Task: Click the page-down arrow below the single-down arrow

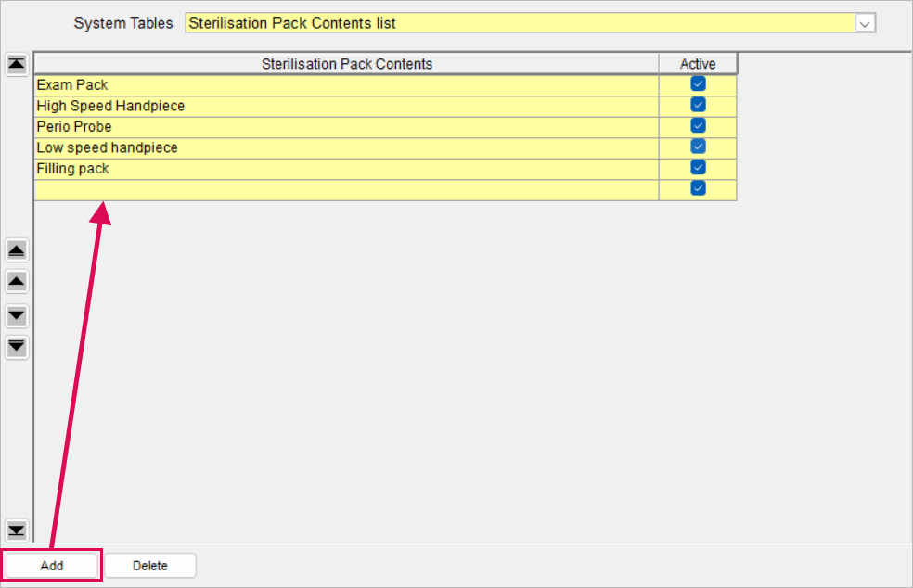Action: (x=17, y=347)
